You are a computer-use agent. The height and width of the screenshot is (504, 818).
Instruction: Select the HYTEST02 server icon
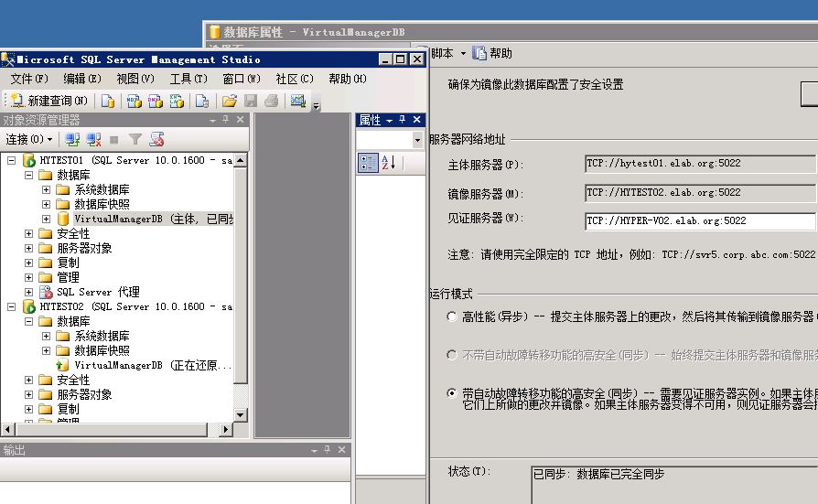pyautogui.click(x=29, y=306)
